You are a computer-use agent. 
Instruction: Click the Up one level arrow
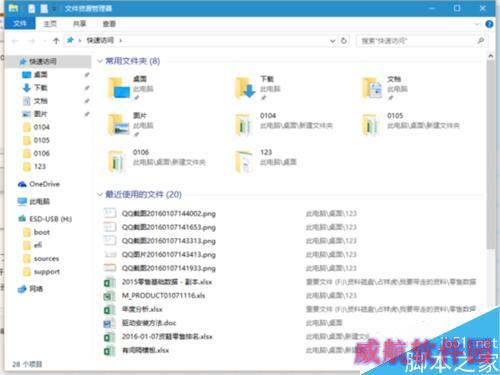click(56, 41)
